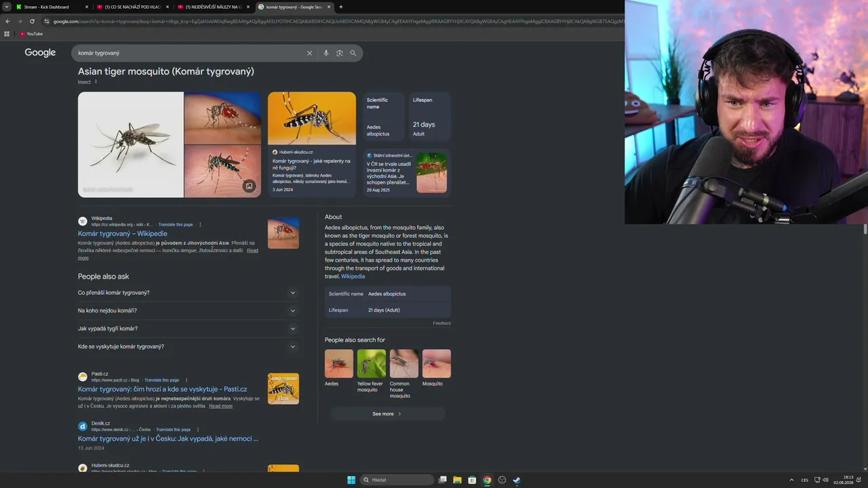Reload the current page

tap(32, 21)
